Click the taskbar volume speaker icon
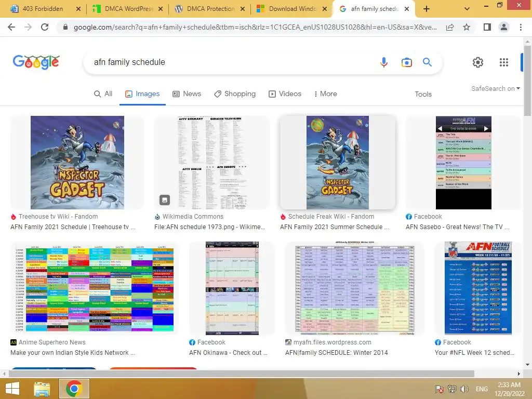This screenshot has width=532, height=399. (x=464, y=389)
